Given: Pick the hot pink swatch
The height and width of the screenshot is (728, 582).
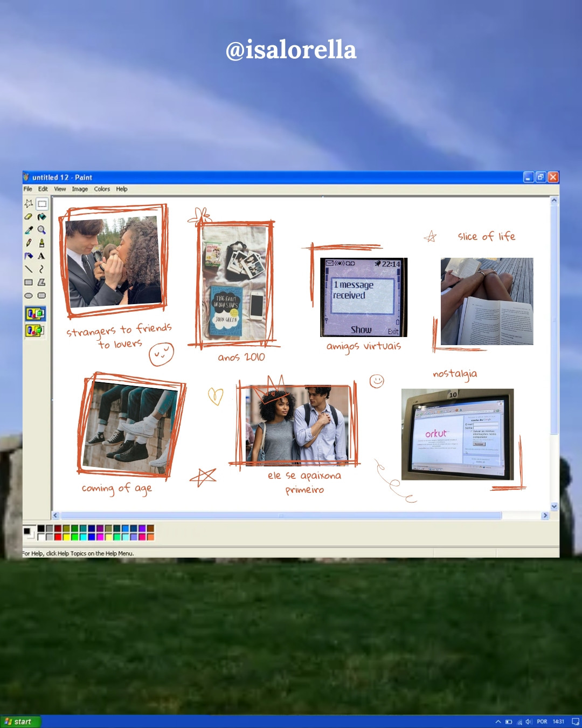Looking at the screenshot, I should [x=142, y=537].
